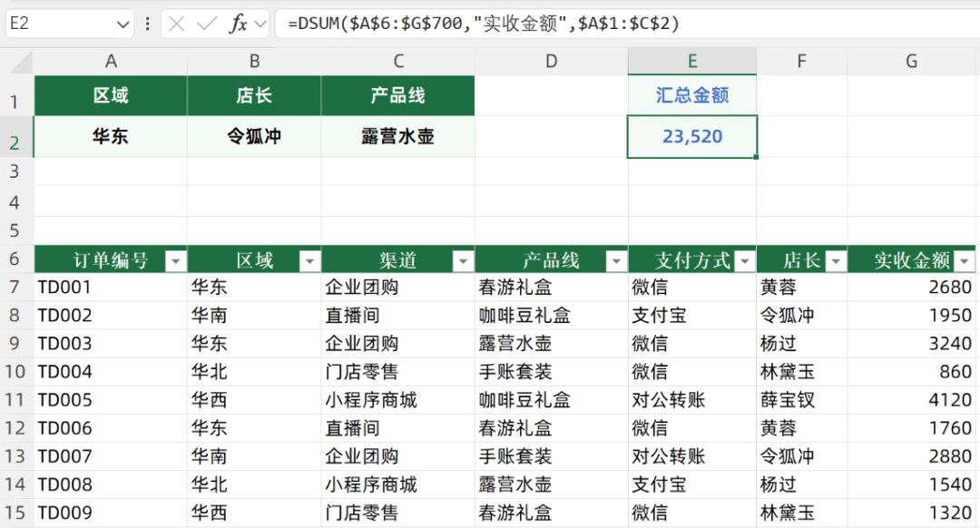This screenshot has height=528, width=980.
Task: Select the green 区域 header in row 1
Action: (x=111, y=95)
